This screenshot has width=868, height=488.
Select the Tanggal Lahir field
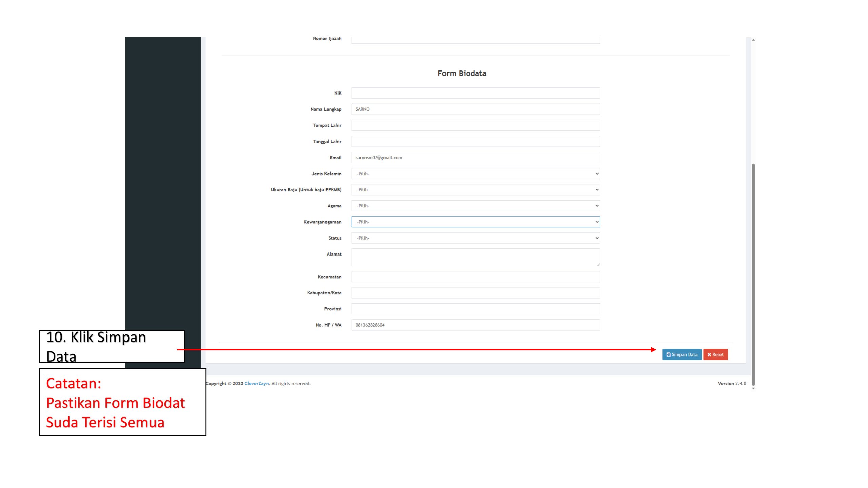pyautogui.click(x=475, y=141)
